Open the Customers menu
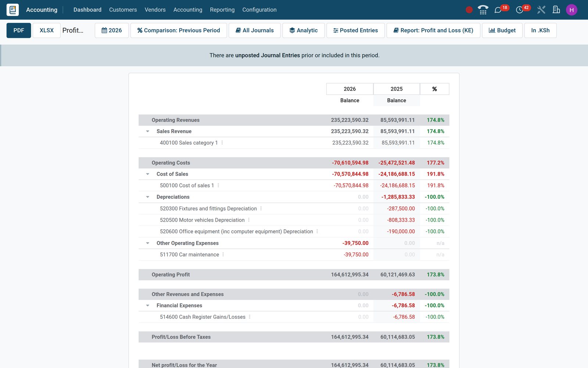This screenshot has width=588, height=368. 123,10
